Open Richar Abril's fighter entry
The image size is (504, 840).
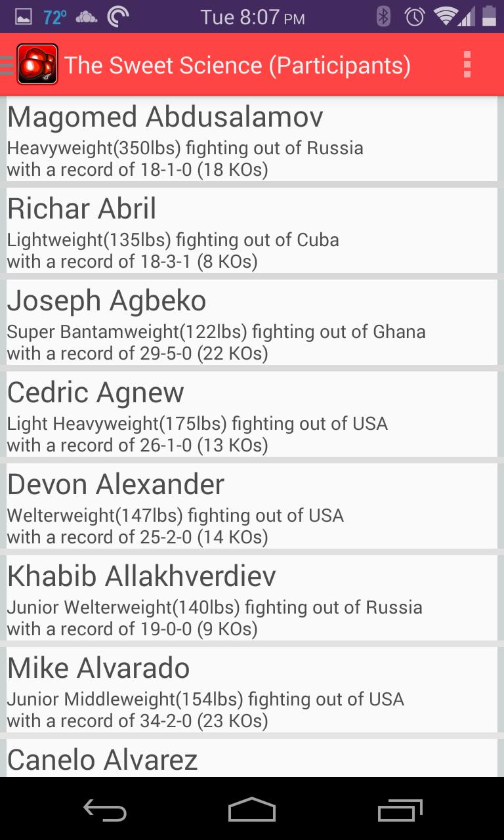click(x=252, y=232)
